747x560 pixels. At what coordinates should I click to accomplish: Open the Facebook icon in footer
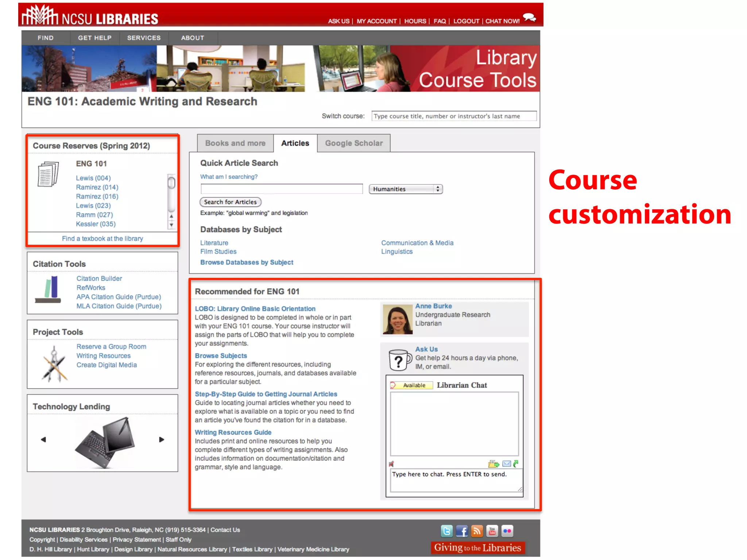(462, 531)
